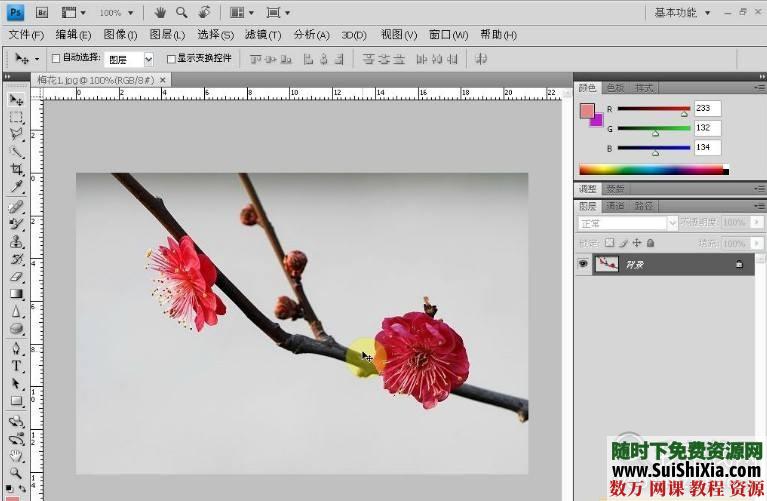Open the 窗口(W) menu
The width and height of the screenshot is (767, 501).
coord(448,35)
